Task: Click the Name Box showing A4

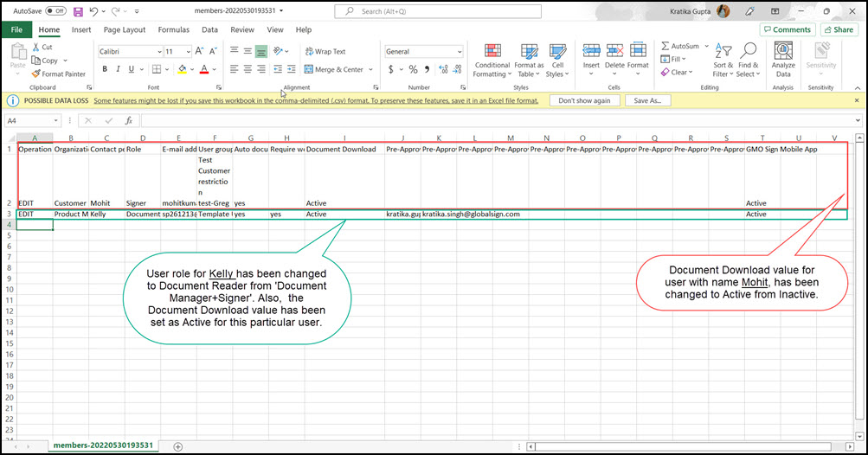Action: 32,120
